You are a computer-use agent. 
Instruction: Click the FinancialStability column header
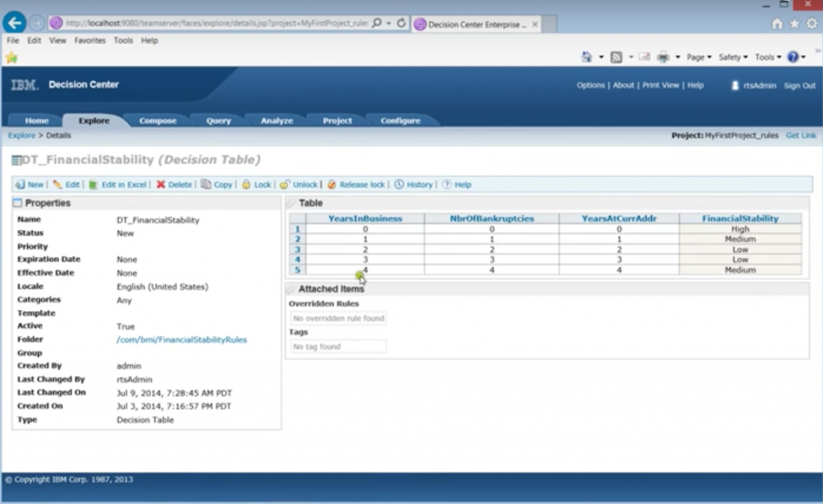point(740,219)
